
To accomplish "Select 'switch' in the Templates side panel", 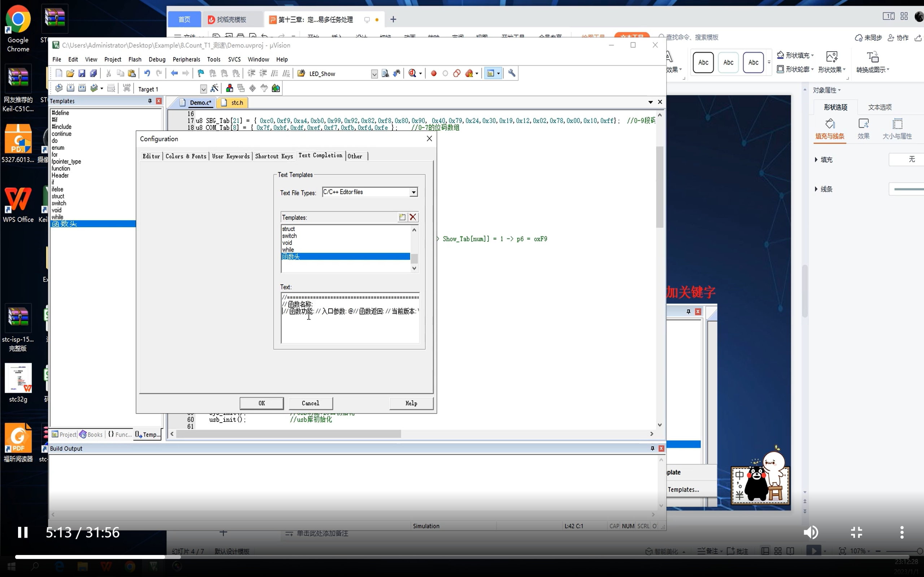I will pyautogui.click(x=59, y=203).
